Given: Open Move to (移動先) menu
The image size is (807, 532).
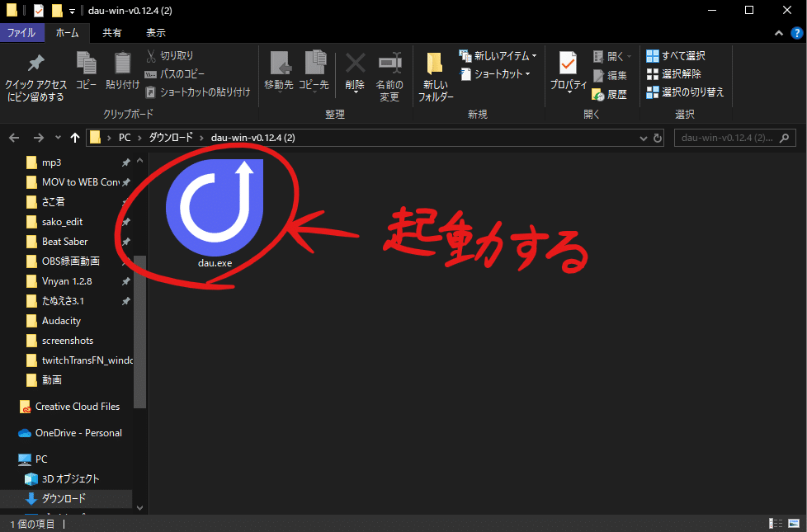Looking at the screenshot, I should click(x=279, y=72).
